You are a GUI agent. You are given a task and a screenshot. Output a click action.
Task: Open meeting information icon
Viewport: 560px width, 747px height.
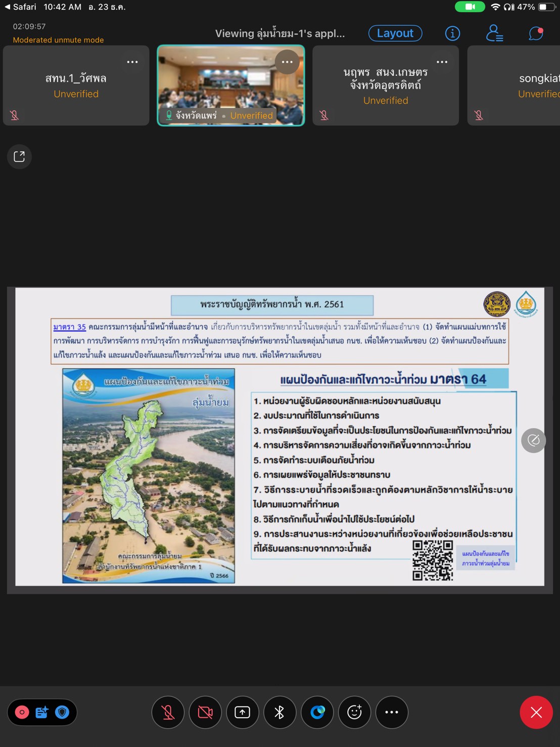[452, 33]
